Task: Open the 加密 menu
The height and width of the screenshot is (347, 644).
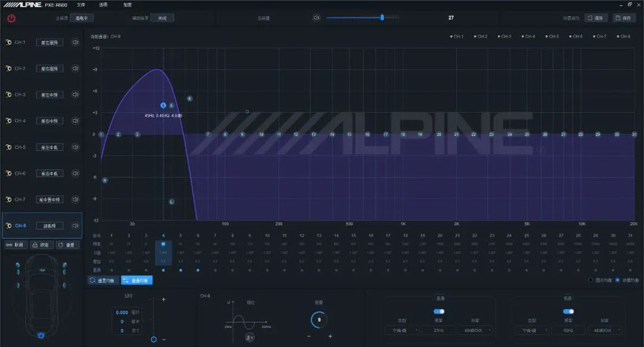Action: [128, 5]
